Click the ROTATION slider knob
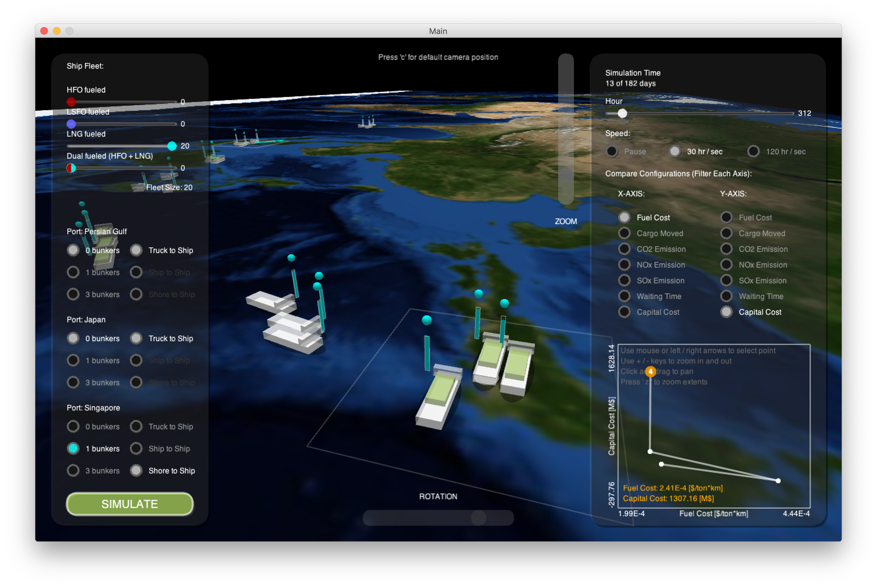 (479, 517)
